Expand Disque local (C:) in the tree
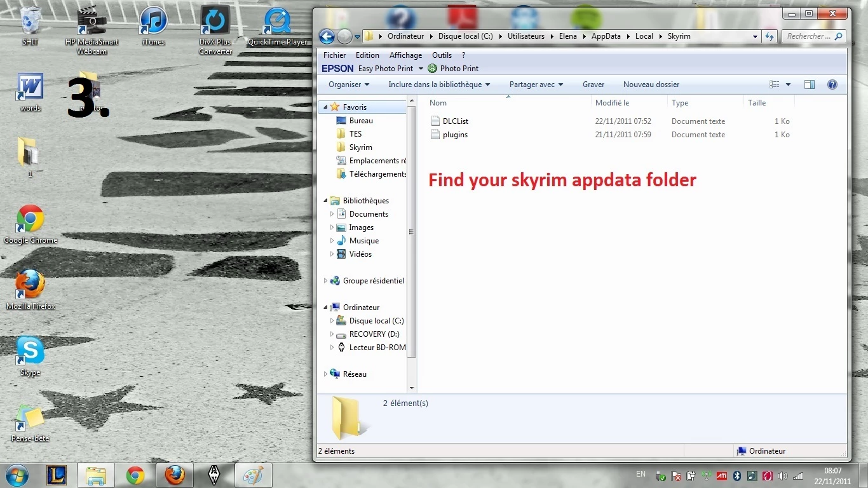The height and width of the screenshot is (488, 868). (332, 321)
